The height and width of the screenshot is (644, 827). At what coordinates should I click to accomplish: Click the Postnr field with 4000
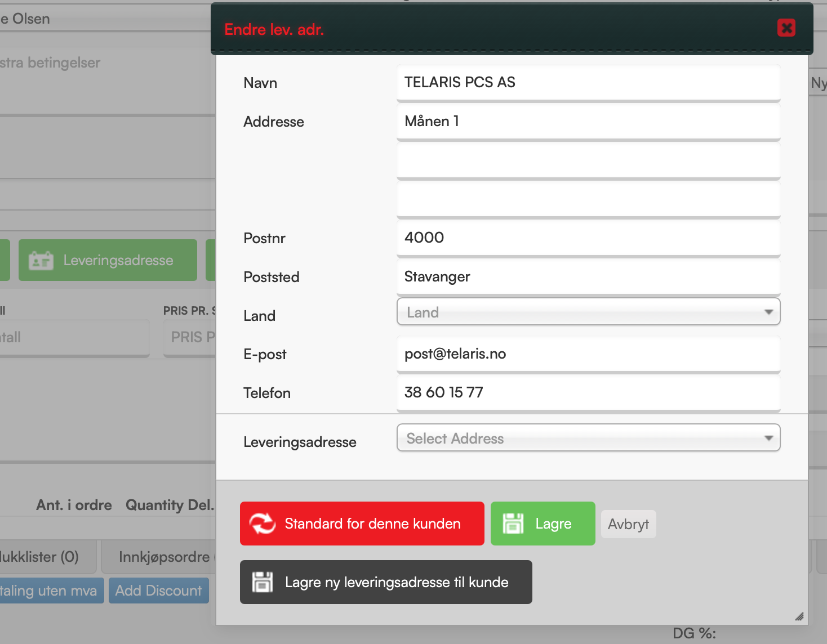pyautogui.click(x=589, y=238)
